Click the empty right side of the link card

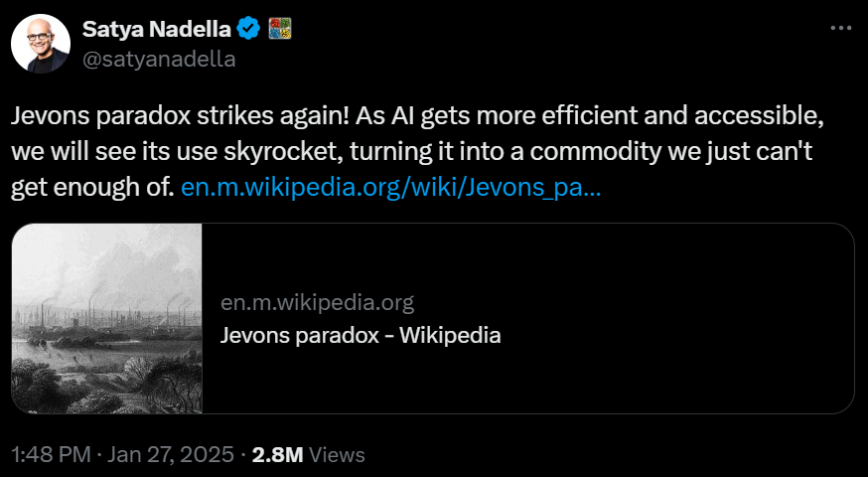pyautogui.click(x=695, y=318)
